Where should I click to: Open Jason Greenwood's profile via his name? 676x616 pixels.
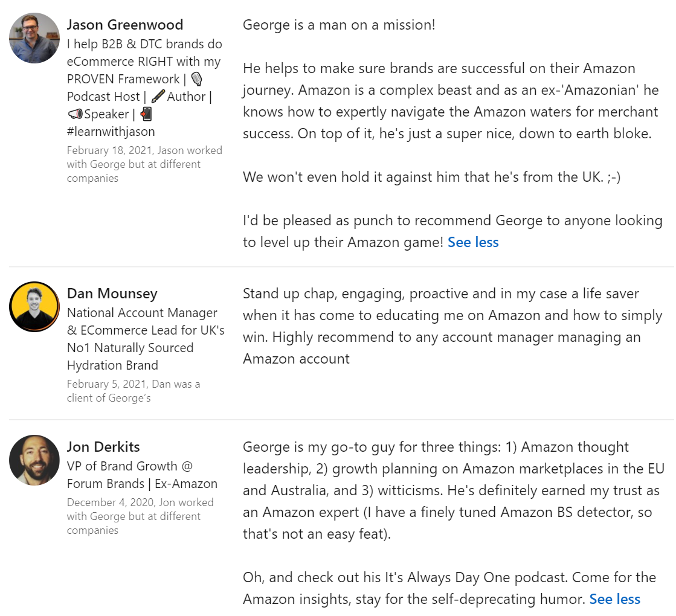(x=124, y=25)
